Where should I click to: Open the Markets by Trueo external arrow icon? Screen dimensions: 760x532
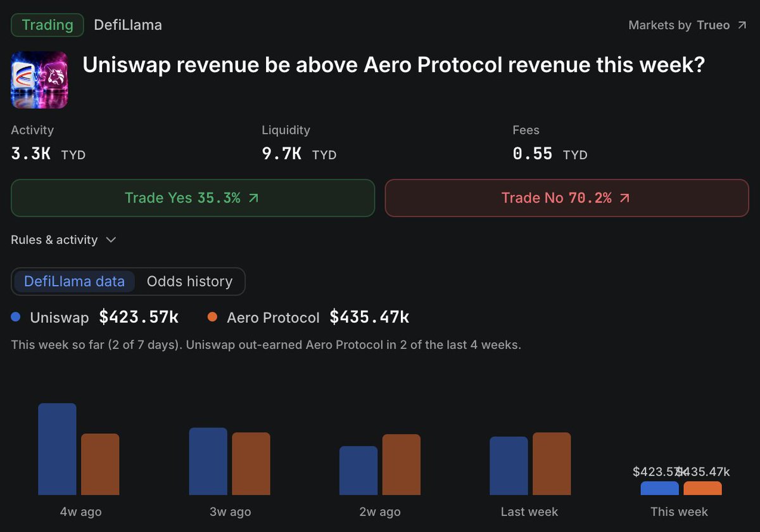coord(742,25)
